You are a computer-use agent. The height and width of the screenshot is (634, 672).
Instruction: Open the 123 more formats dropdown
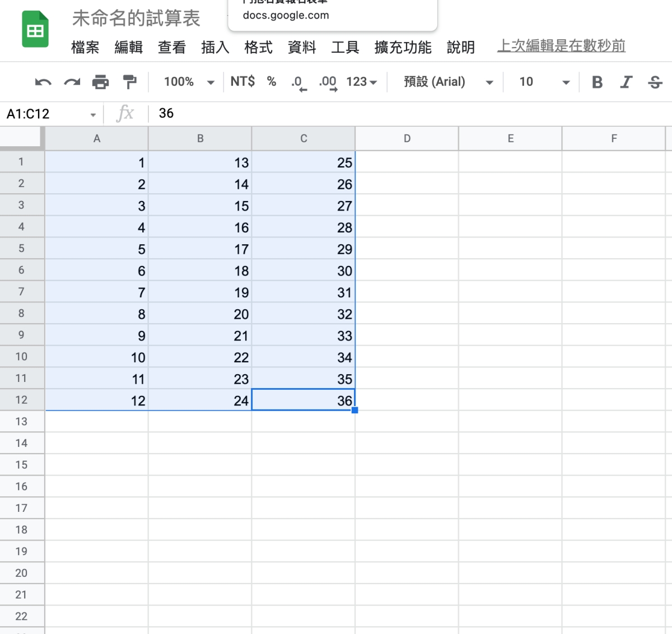pos(362,82)
